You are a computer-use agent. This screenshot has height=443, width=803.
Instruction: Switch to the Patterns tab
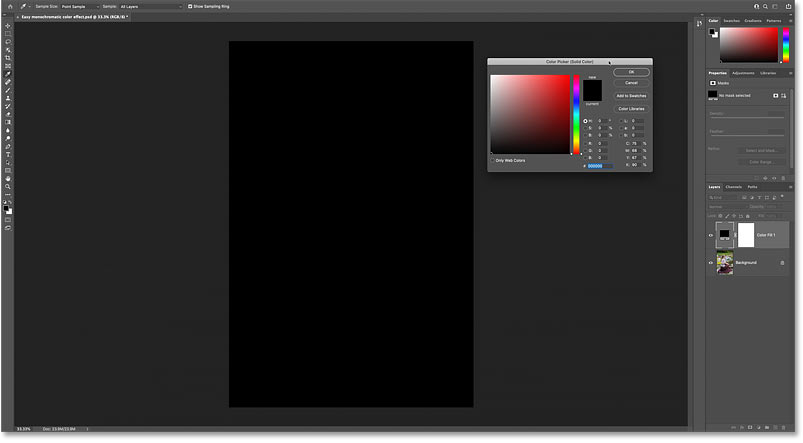tap(774, 21)
